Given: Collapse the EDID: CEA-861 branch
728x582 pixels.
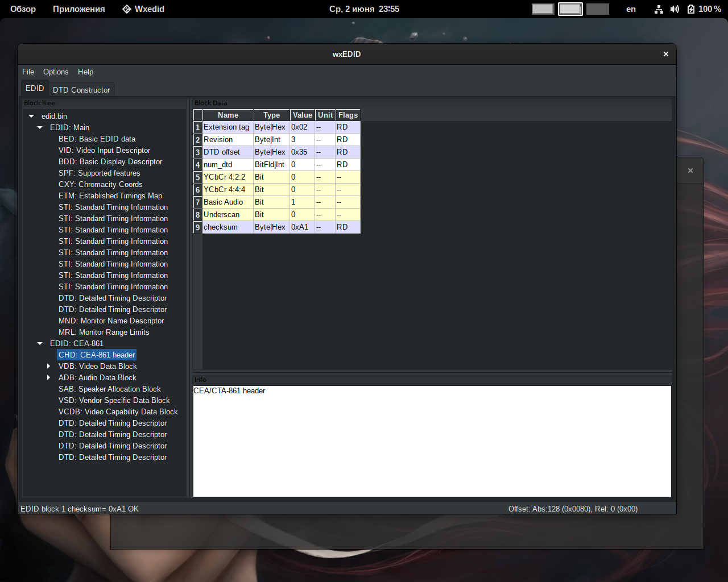Looking at the screenshot, I should click(x=40, y=343).
